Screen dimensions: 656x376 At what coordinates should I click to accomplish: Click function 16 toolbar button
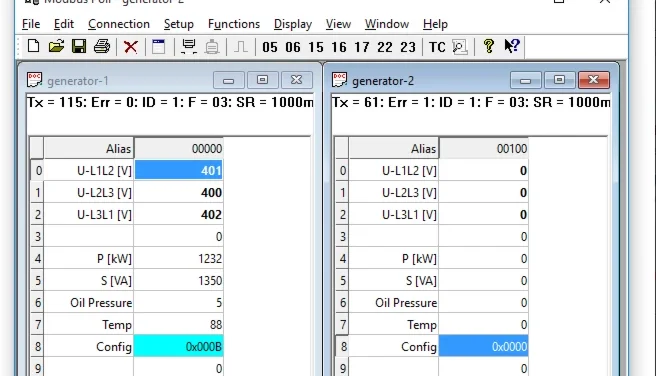point(339,47)
